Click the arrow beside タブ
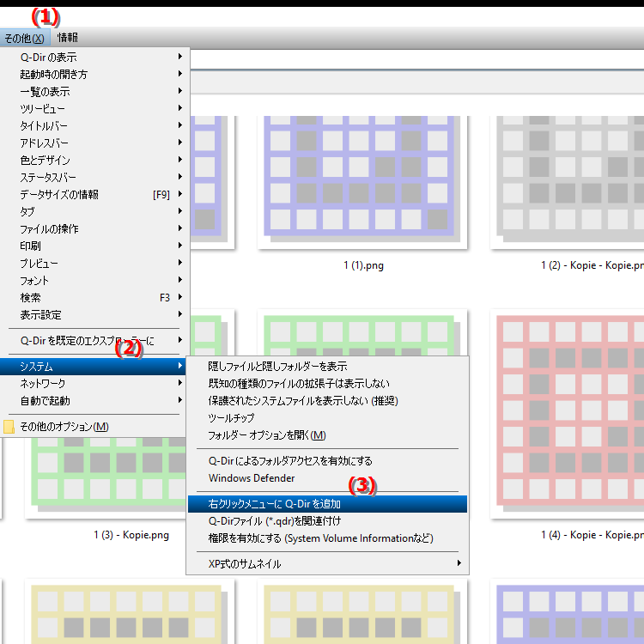644x644 pixels. (x=180, y=210)
